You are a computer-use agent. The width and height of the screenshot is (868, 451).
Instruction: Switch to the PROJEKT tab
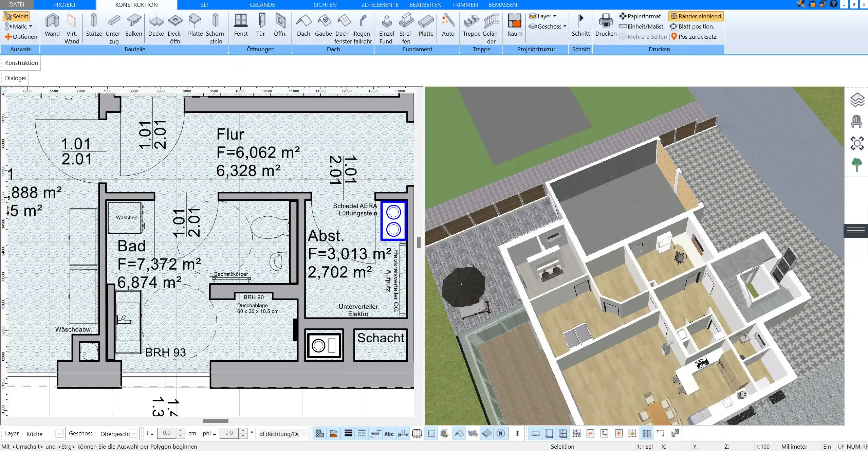(64, 5)
